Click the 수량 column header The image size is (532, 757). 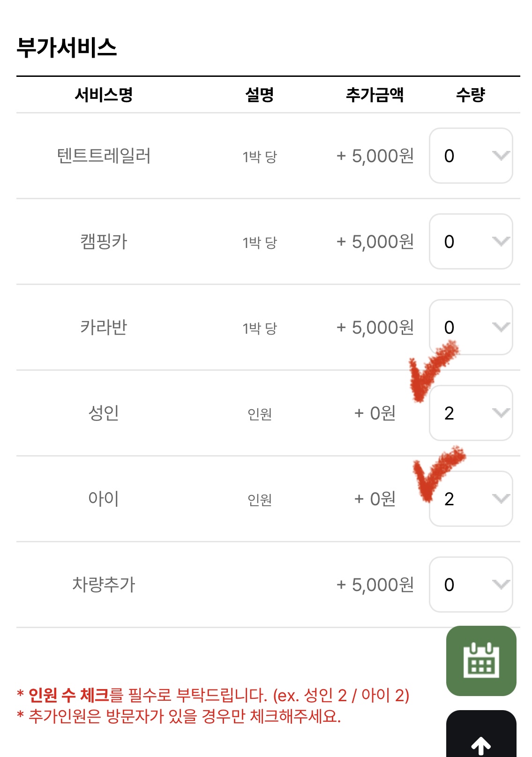click(x=470, y=95)
